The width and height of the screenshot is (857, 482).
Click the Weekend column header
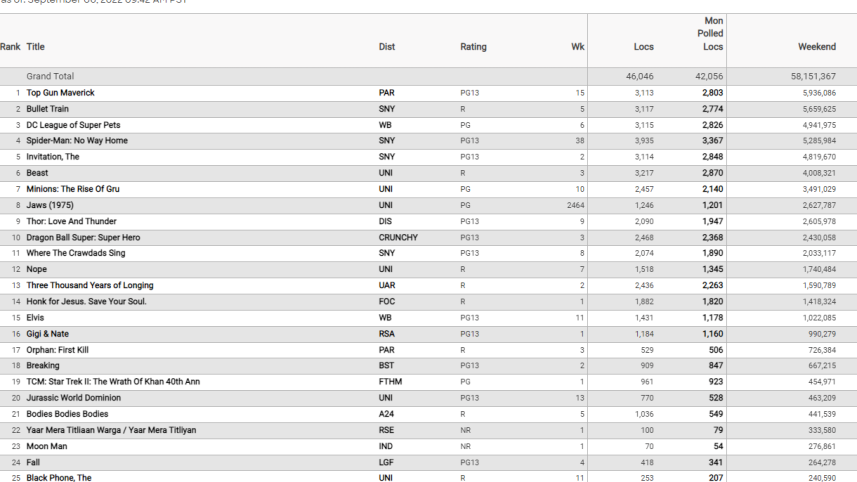point(817,47)
